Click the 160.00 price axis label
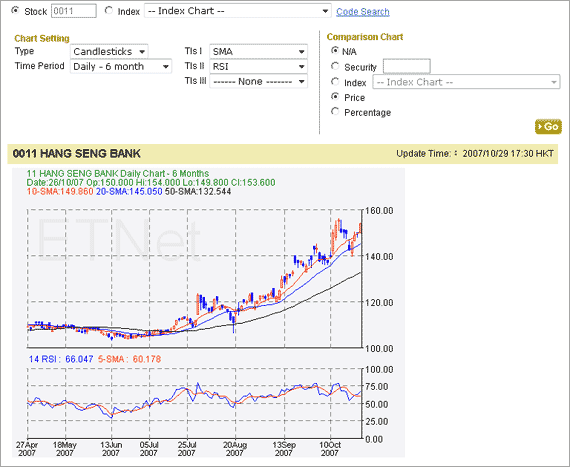 coord(379,211)
